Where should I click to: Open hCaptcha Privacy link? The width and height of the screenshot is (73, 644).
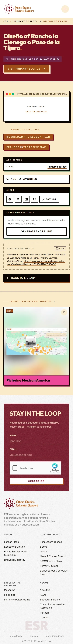52,472
